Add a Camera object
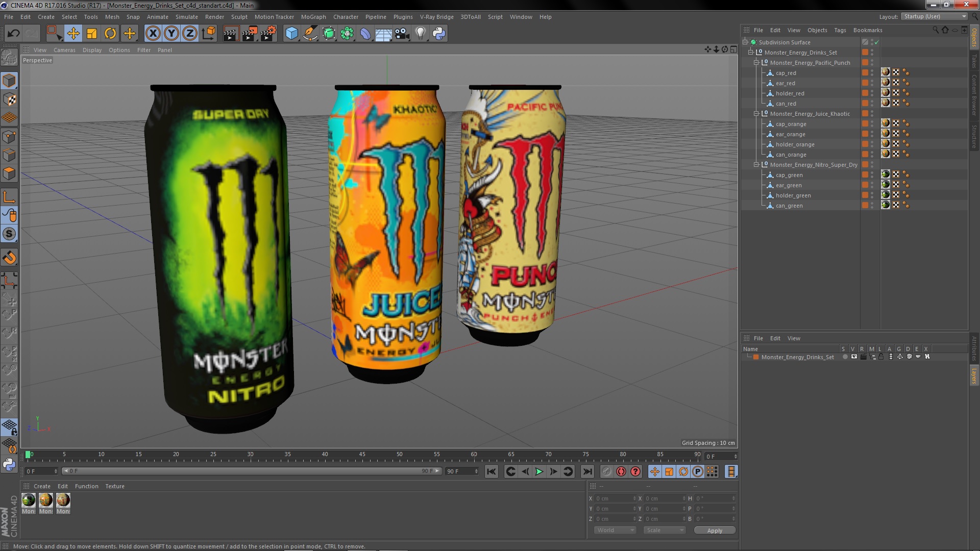 click(402, 34)
